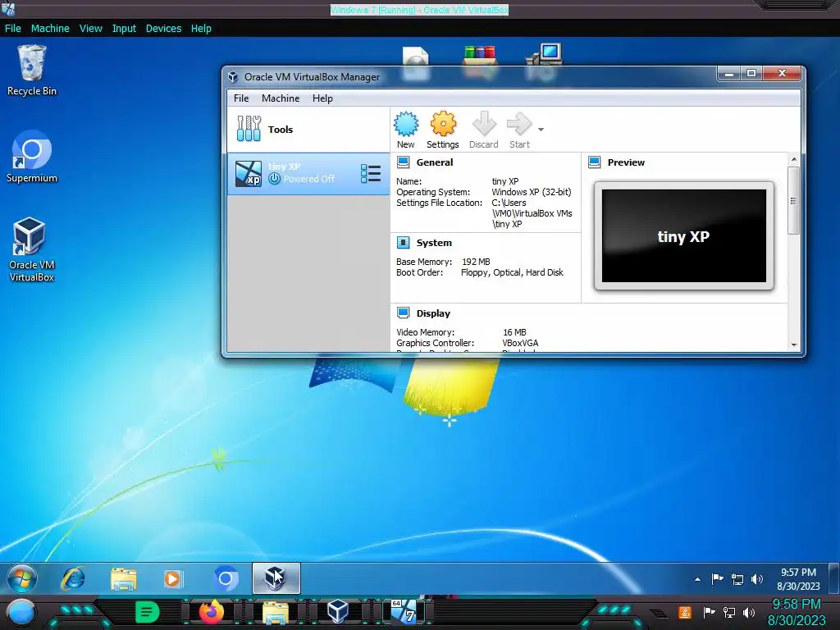The image size is (840, 630).
Task: Open the host taskbar file explorer icon
Action: [276, 612]
